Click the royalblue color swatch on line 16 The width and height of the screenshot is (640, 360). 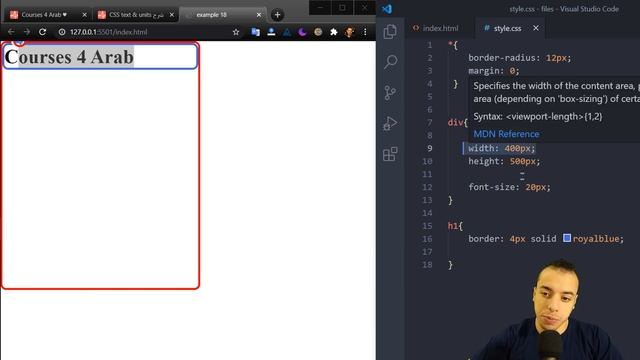coord(567,238)
